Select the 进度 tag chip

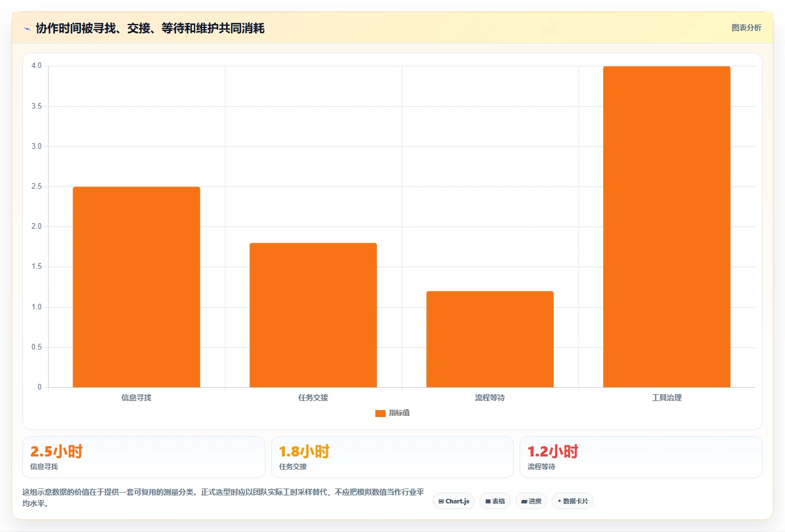point(531,501)
